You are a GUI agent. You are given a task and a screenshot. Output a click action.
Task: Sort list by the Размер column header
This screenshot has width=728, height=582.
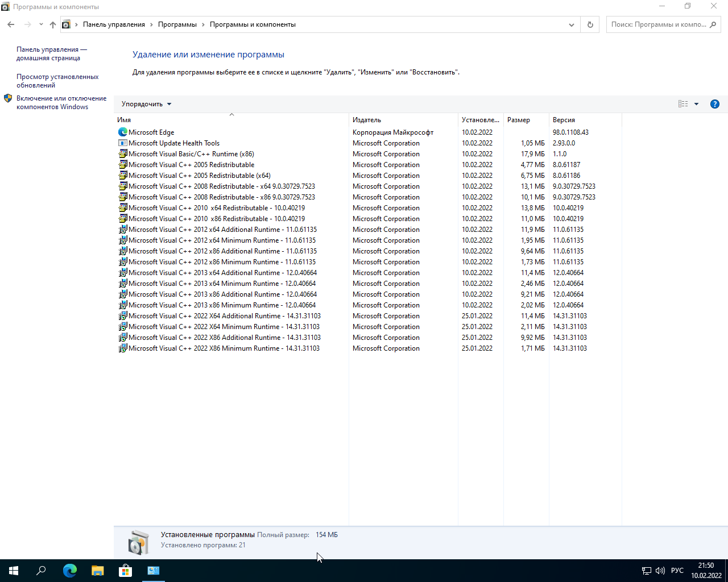coord(519,120)
